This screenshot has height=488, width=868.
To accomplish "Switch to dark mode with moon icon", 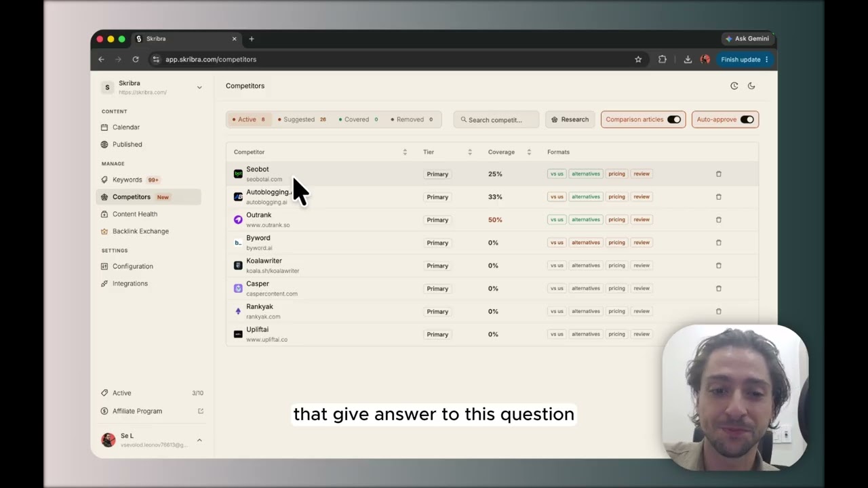I will tap(751, 86).
